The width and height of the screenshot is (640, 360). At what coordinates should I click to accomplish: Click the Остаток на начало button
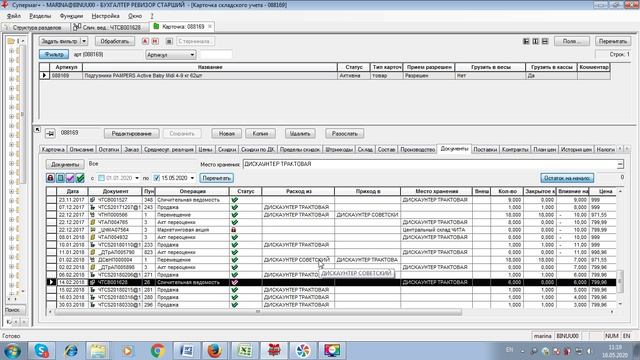click(567, 178)
